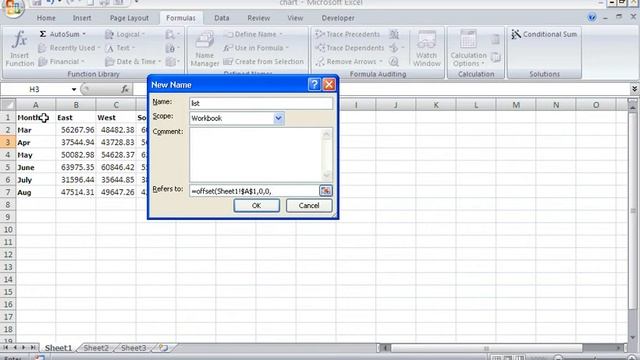Click the Select All corner button

pos(8,105)
